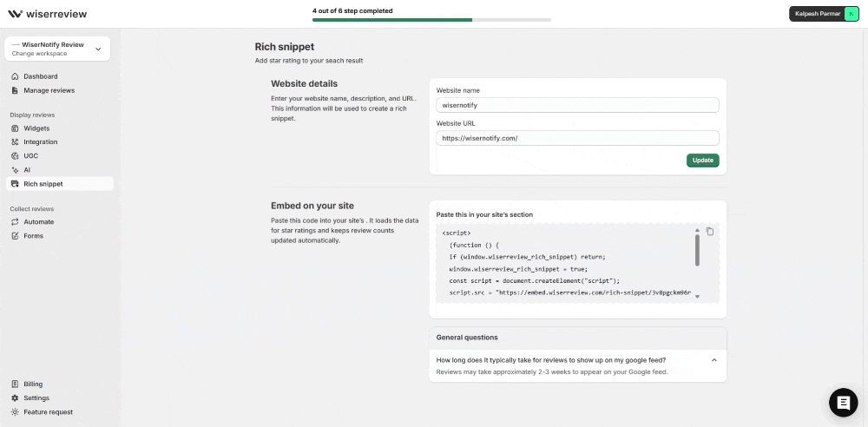Image resolution: width=868 pixels, height=427 pixels.
Task: Click the wiserreview logo
Action: tap(48, 14)
